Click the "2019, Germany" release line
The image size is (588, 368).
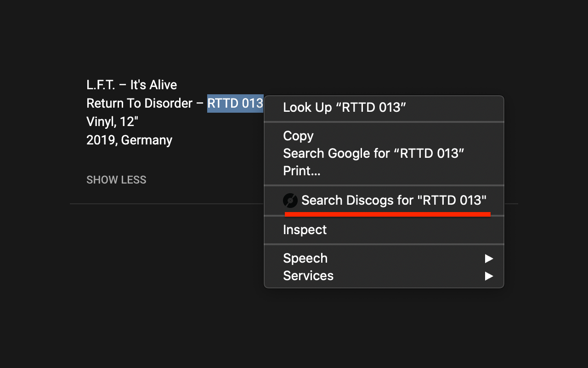(129, 140)
